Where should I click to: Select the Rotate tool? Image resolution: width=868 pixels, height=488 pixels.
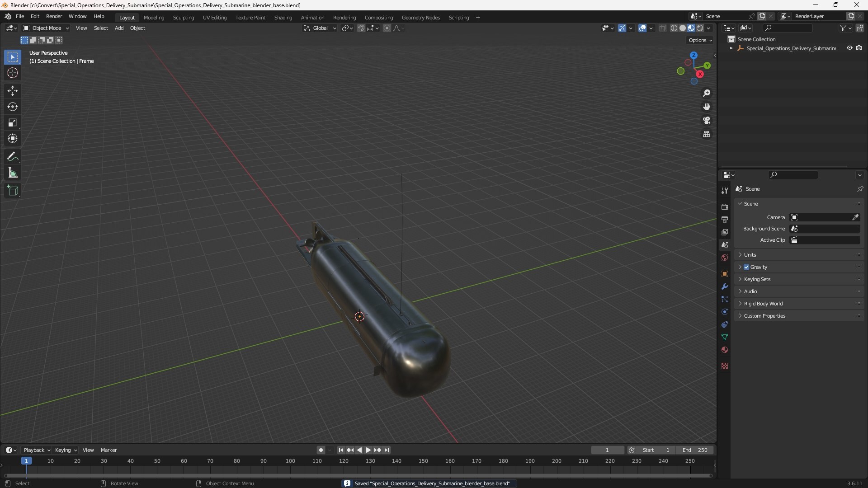[13, 107]
